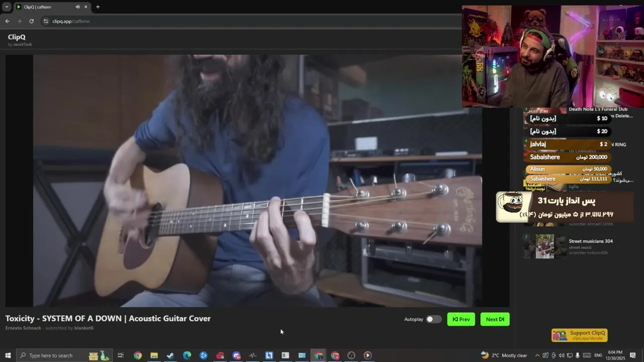Viewport: 644px width, 362px height.
Task: Reload the current page
Action: coord(31,21)
